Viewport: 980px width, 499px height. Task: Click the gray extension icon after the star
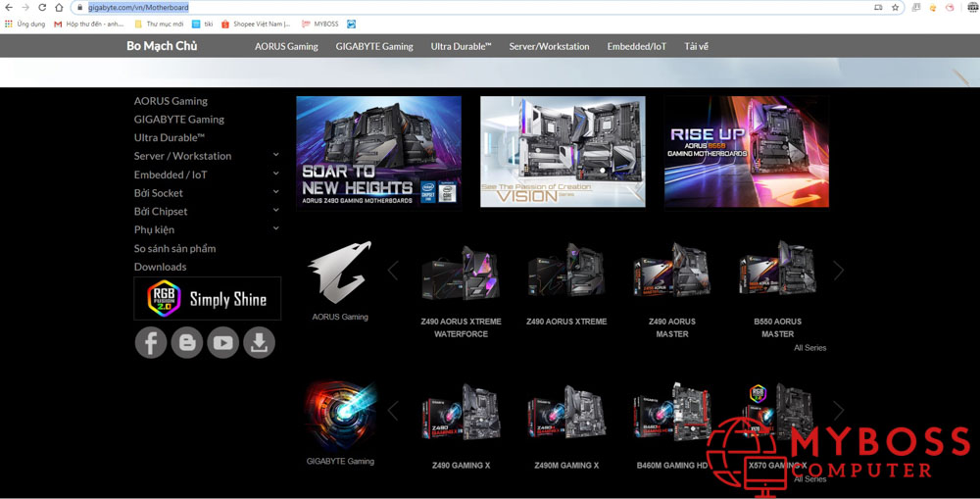(915, 8)
